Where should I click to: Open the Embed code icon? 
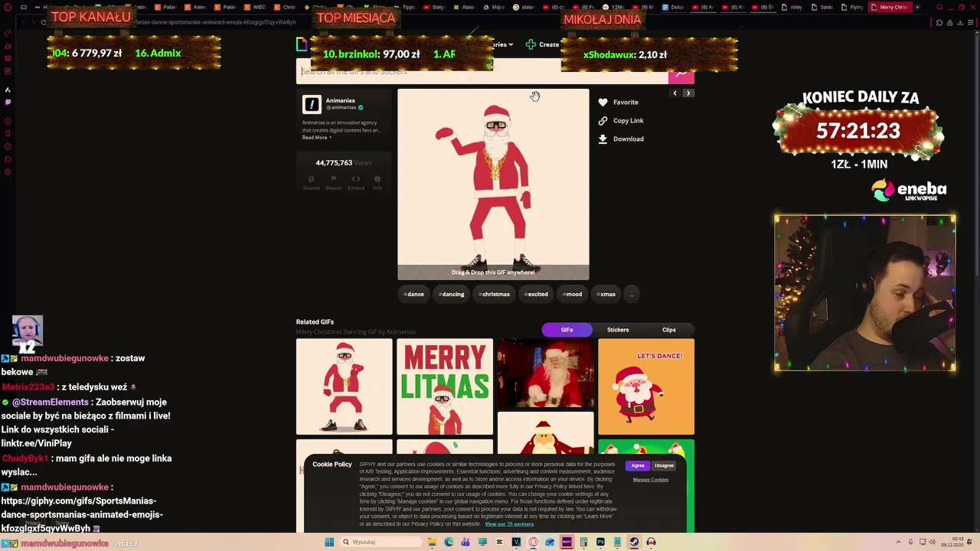coord(355,179)
